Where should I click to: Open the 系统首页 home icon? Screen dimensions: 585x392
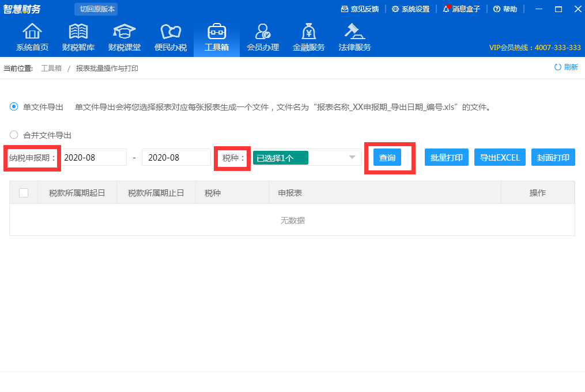(x=32, y=36)
